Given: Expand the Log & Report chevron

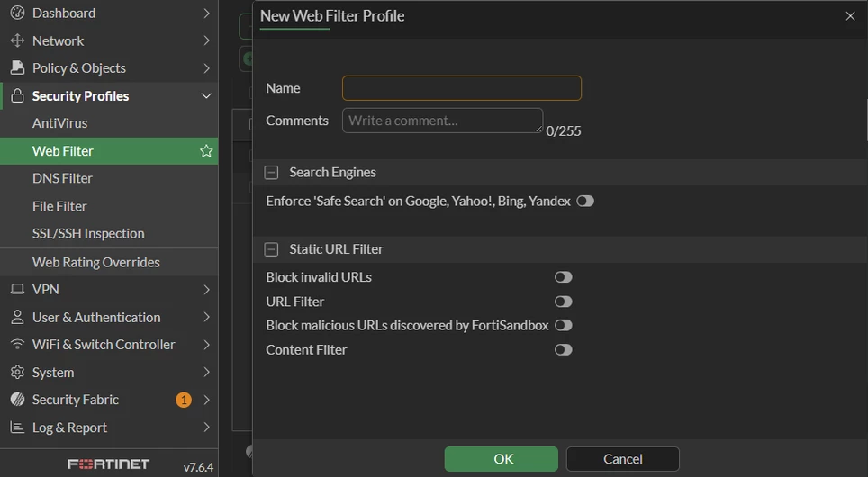Looking at the screenshot, I should (206, 427).
